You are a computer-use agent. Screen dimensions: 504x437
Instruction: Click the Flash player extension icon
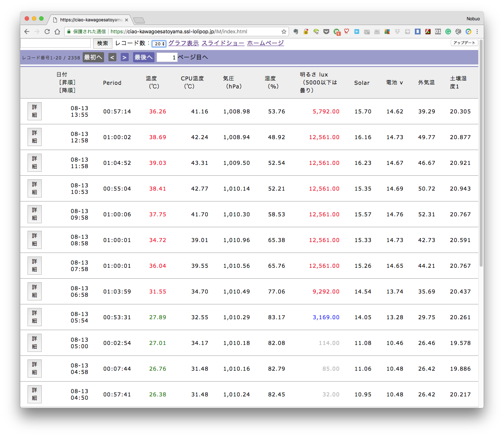tap(428, 32)
